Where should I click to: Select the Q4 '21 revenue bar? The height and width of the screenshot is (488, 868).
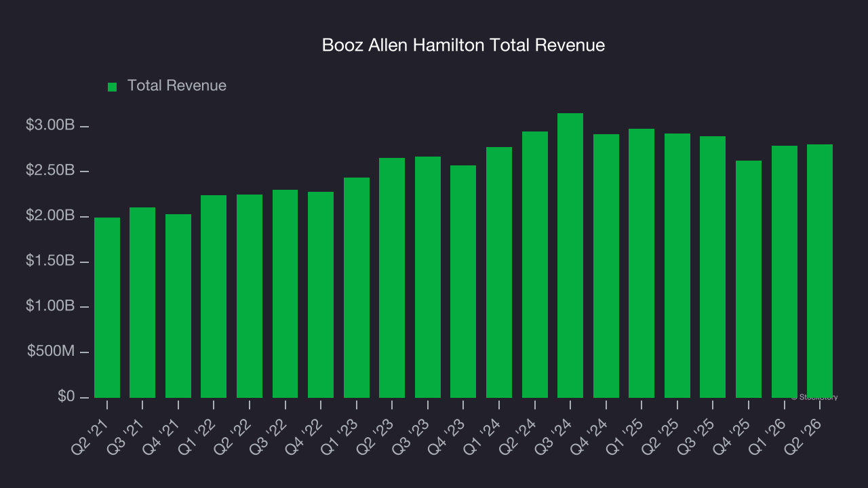pyautogui.click(x=178, y=306)
